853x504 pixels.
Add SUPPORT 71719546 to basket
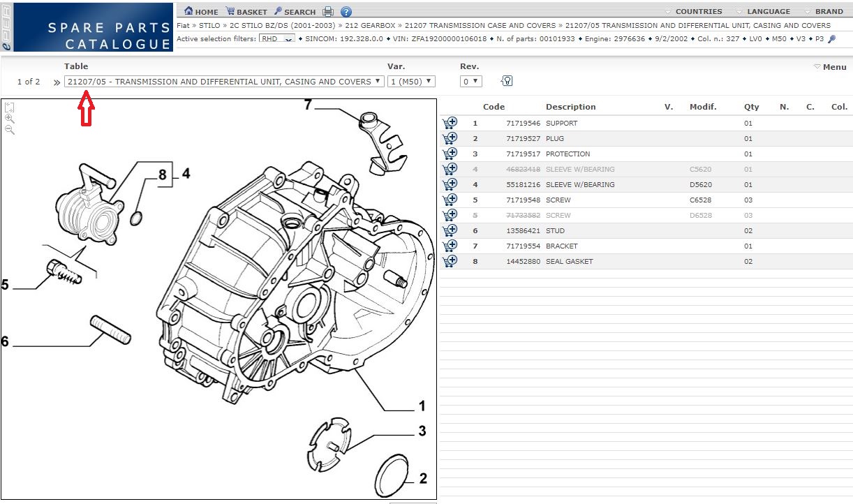450,123
